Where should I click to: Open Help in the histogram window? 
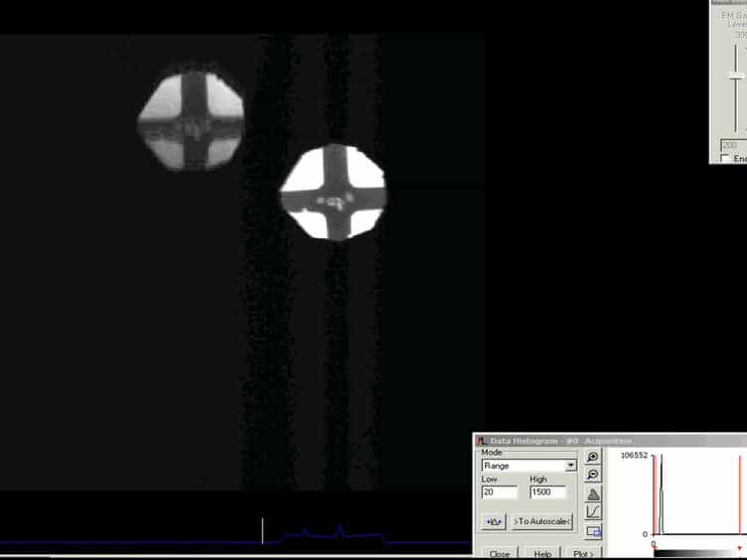coord(542,554)
